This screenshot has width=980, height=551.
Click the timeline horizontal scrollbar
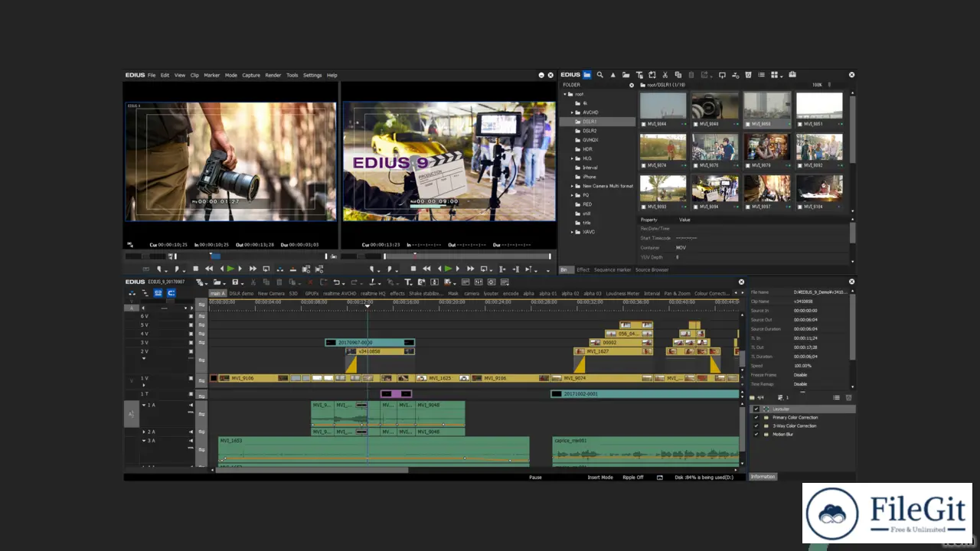312,469
